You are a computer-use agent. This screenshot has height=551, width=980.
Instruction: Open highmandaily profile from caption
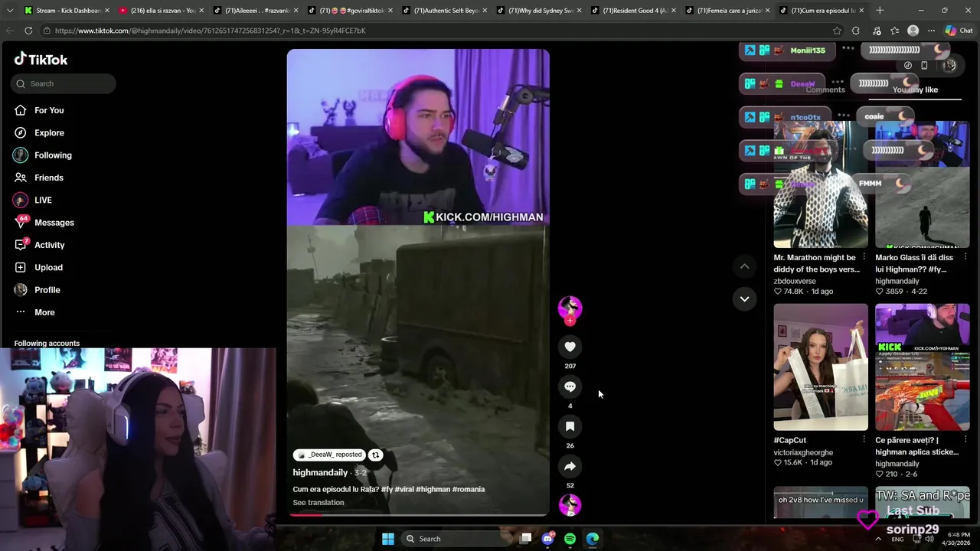[320, 473]
